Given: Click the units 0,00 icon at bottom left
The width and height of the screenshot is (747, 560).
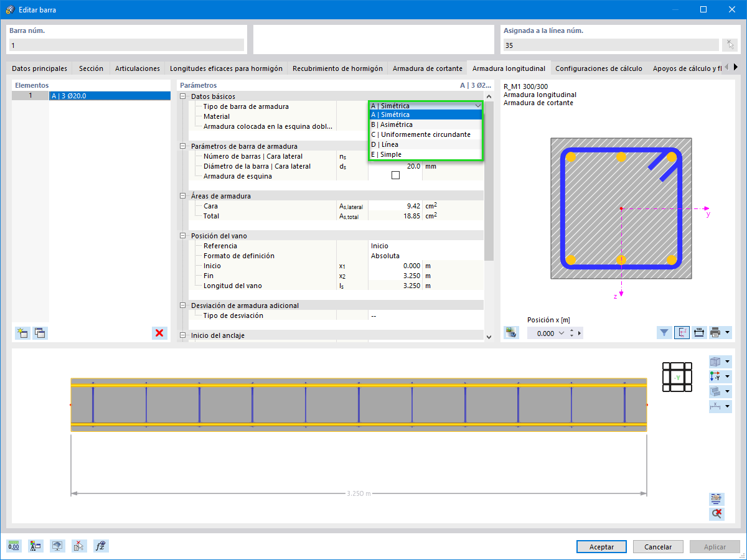Looking at the screenshot, I should point(14,546).
